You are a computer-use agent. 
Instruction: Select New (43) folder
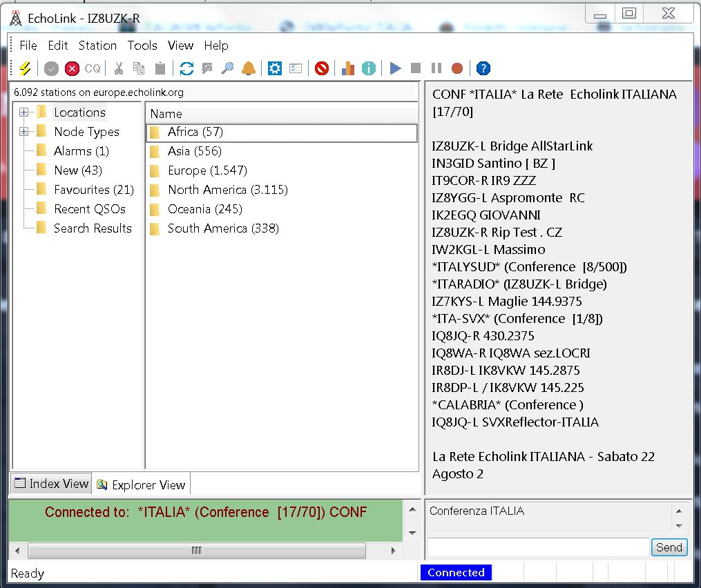[x=78, y=170]
